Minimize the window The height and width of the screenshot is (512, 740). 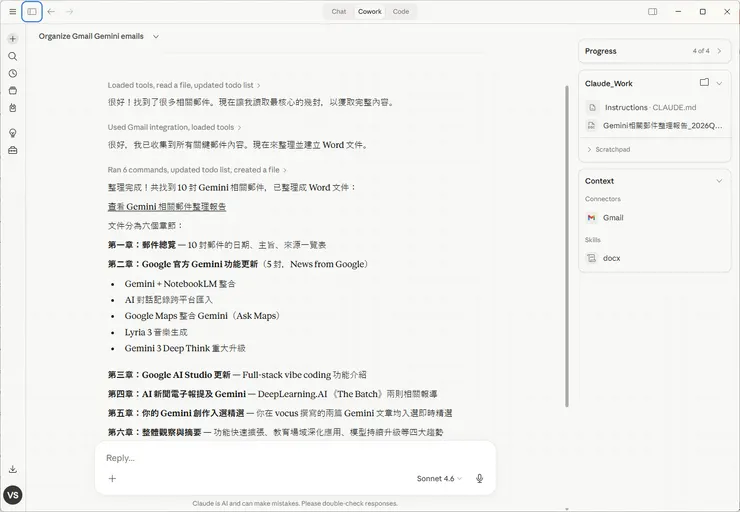678,12
